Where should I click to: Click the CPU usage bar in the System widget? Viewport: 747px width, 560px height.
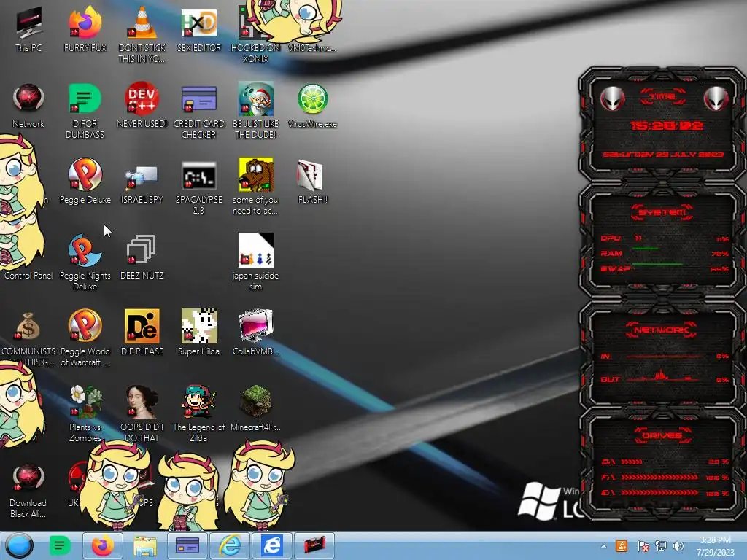665,238
